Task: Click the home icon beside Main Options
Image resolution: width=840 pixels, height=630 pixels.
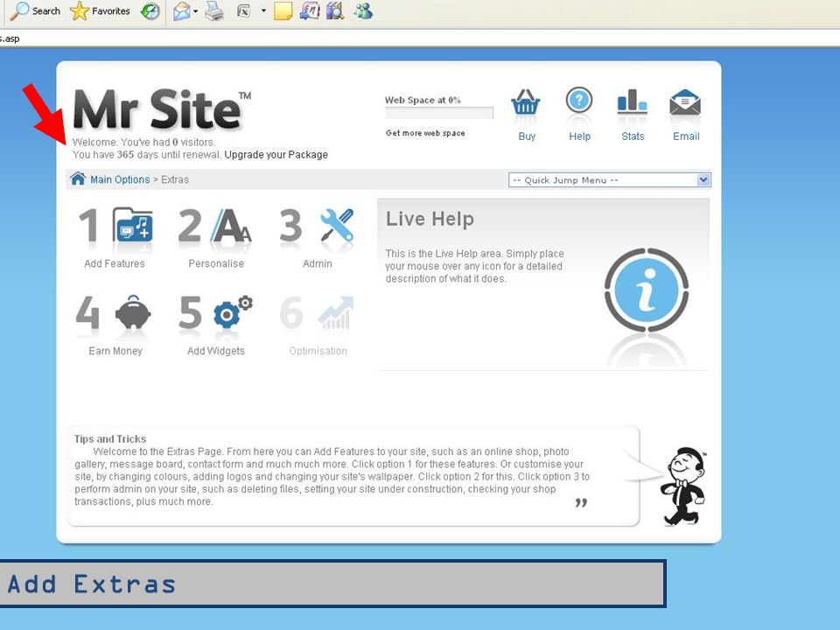Action: coord(78,178)
